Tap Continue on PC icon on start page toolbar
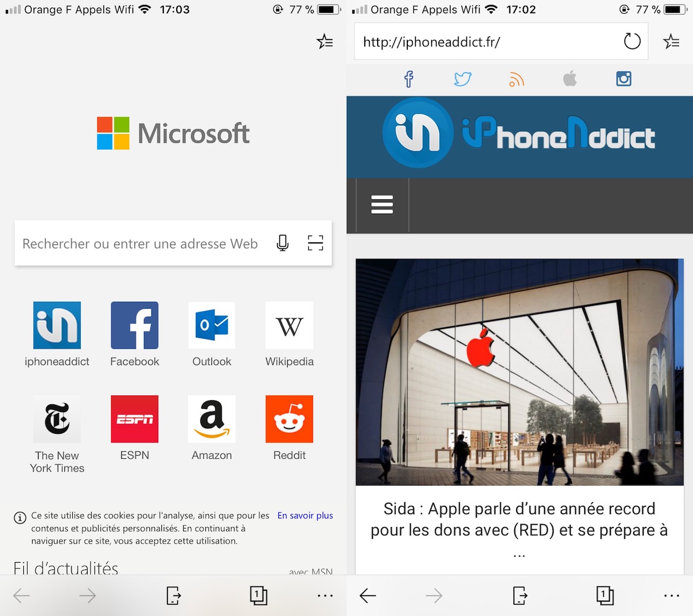This screenshot has height=616, width=693. click(174, 596)
